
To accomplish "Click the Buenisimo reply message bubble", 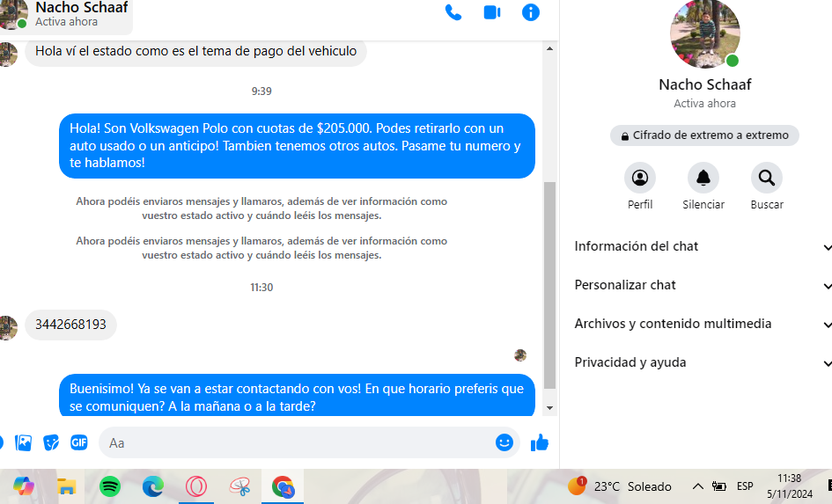I will [x=297, y=397].
